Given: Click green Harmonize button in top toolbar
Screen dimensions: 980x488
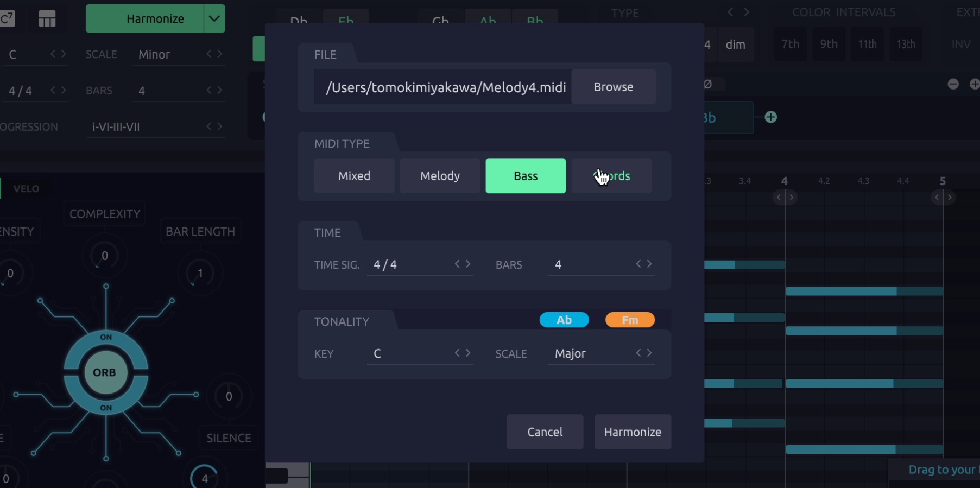Looking at the screenshot, I should tap(145, 19).
